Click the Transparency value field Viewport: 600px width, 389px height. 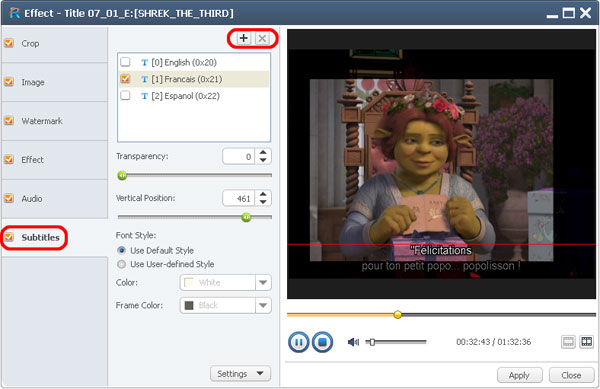tap(238, 156)
